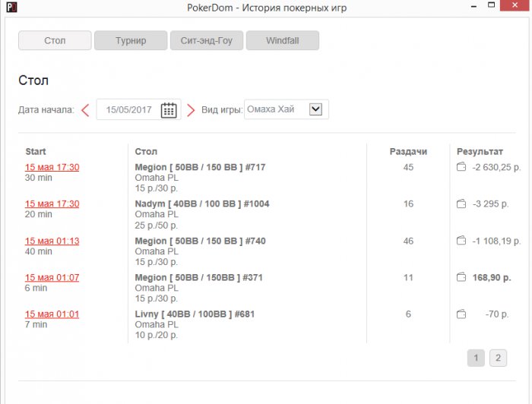Click wallet icon next to -3 295 р.

pos(461,204)
